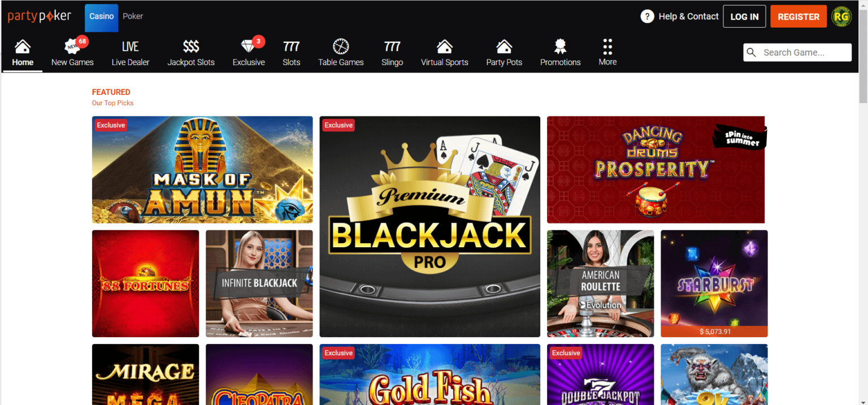This screenshot has height=405, width=868.
Task: Click the Help question mark icon
Action: click(x=647, y=16)
